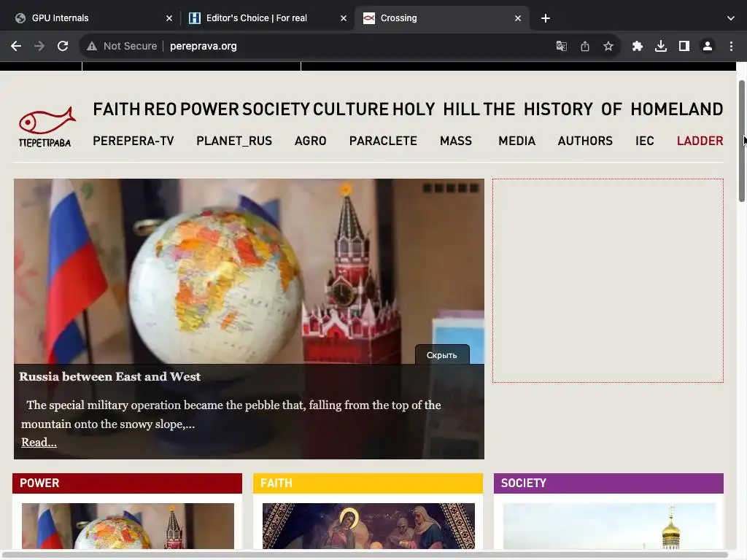This screenshot has height=560, width=747.
Task: Select the last slider indicator square
Action: 474,189
